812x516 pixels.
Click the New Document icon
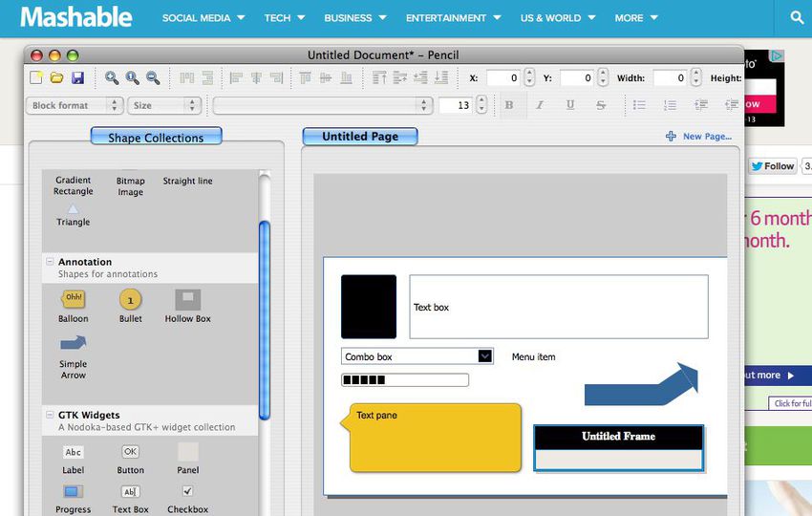[x=37, y=78]
